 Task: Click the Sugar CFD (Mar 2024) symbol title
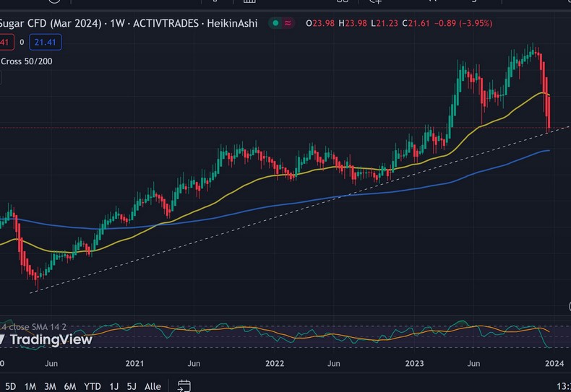point(51,23)
